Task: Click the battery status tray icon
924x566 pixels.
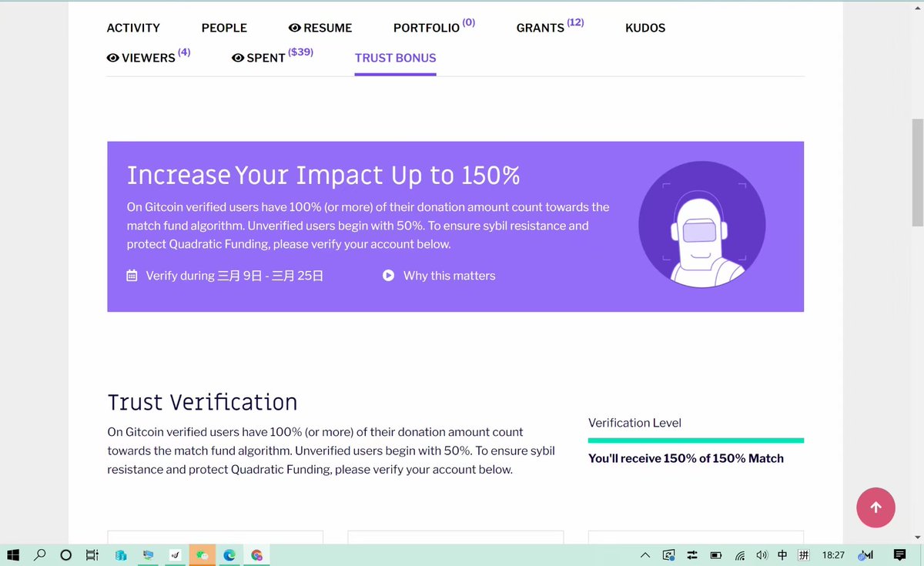Action: click(x=716, y=554)
